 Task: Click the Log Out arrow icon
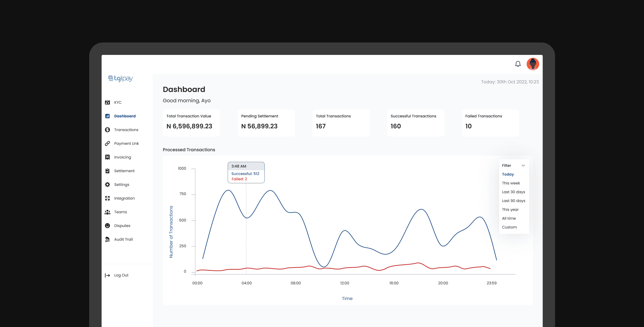[x=107, y=275]
